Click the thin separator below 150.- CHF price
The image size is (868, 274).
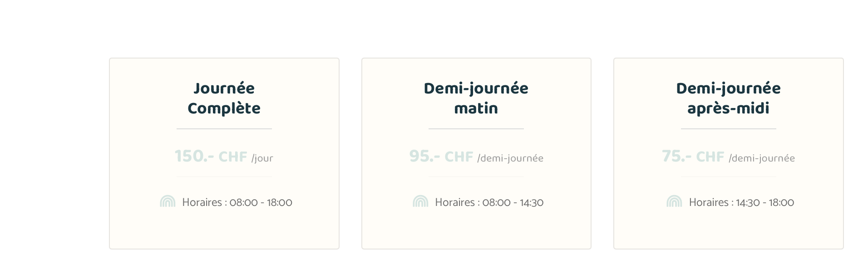point(224,176)
